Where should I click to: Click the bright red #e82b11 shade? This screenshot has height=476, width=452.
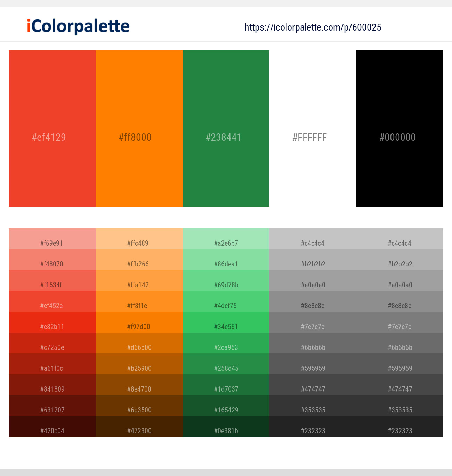[x=52, y=322]
